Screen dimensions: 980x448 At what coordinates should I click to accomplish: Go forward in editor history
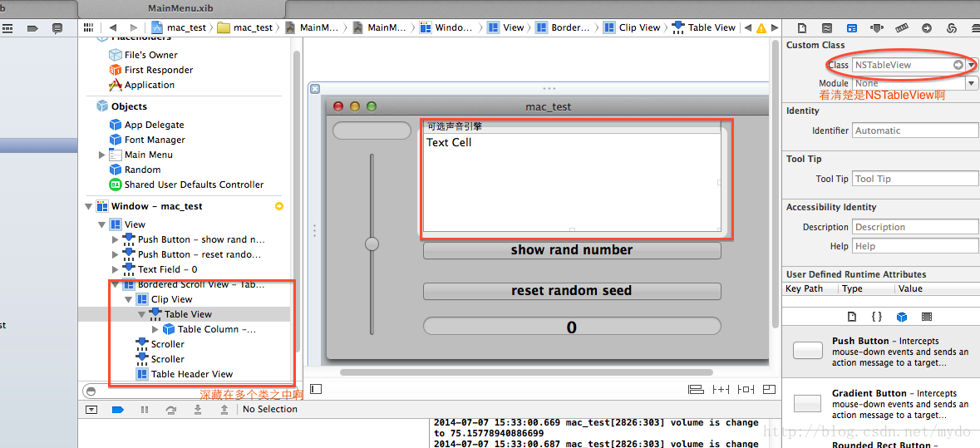pyautogui.click(x=133, y=27)
